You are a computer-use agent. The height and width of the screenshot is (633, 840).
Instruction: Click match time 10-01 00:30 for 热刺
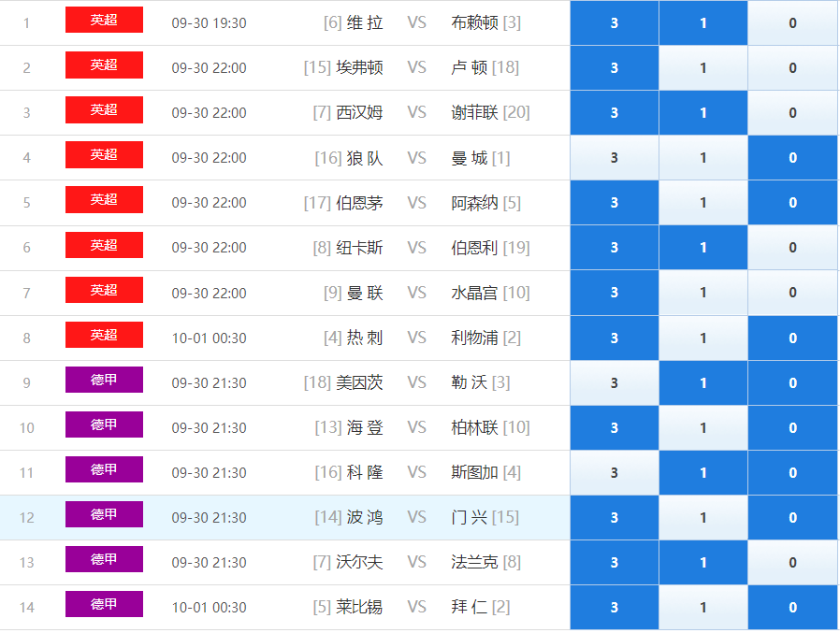coord(209,338)
